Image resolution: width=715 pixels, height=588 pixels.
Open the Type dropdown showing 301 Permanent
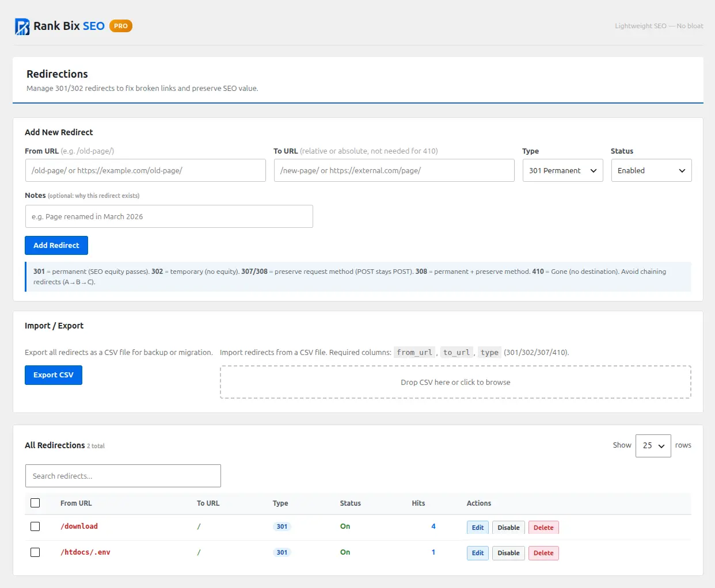point(562,170)
